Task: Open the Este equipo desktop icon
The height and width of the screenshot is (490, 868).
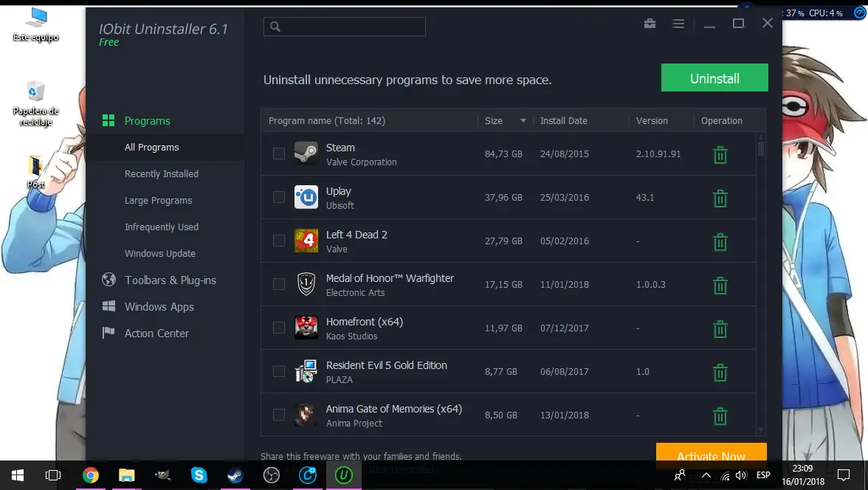Action: [x=36, y=25]
